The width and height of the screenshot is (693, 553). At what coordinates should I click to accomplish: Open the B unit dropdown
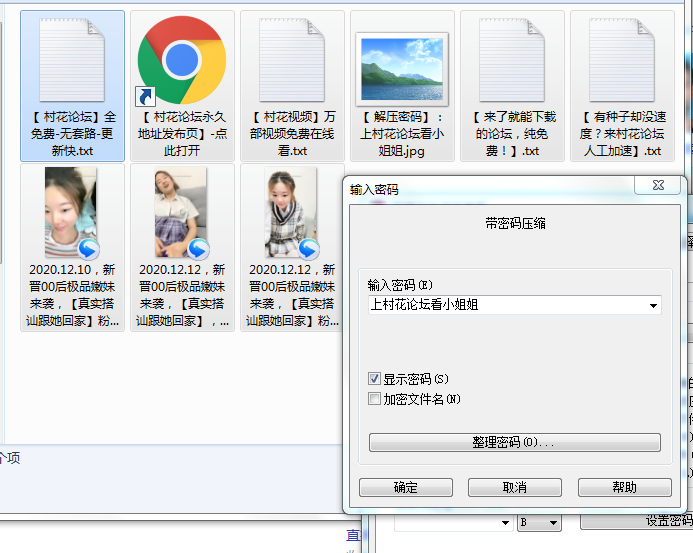tap(540, 522)
